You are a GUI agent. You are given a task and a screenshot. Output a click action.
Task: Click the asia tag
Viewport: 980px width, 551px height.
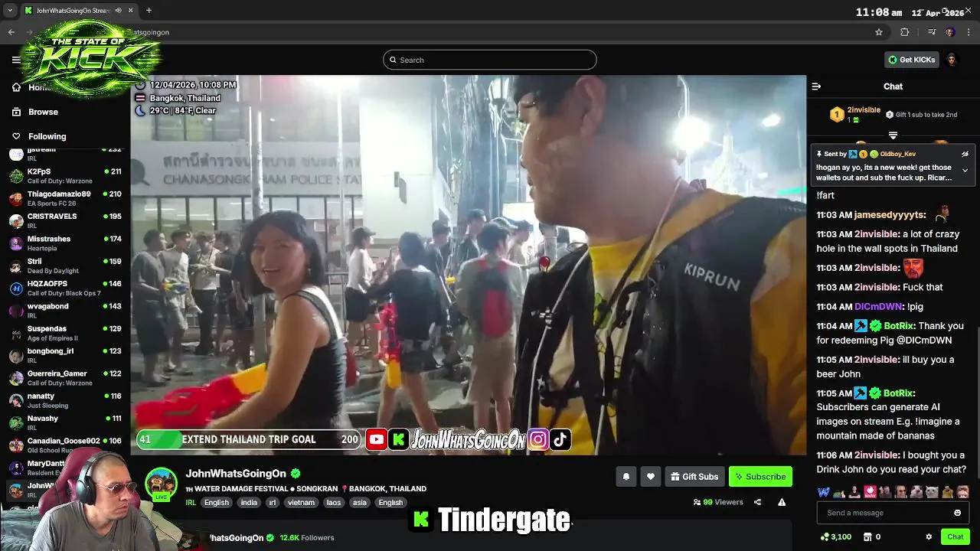359,502
